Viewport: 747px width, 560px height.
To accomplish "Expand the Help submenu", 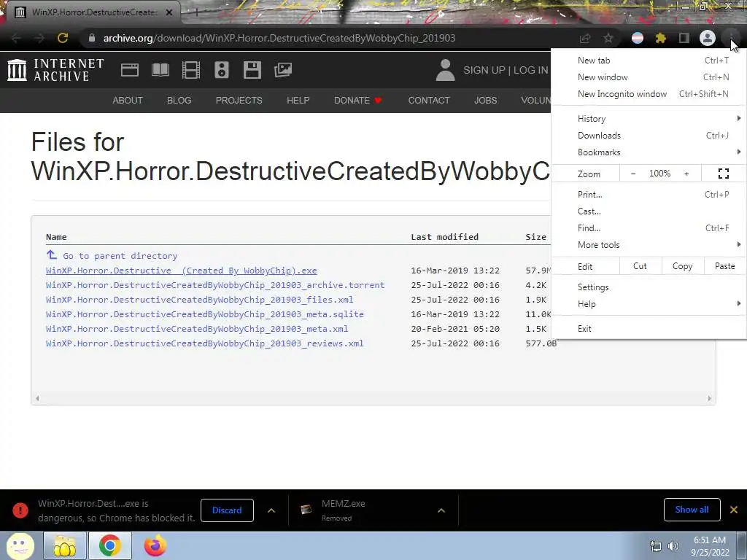I will coord(649,304).
